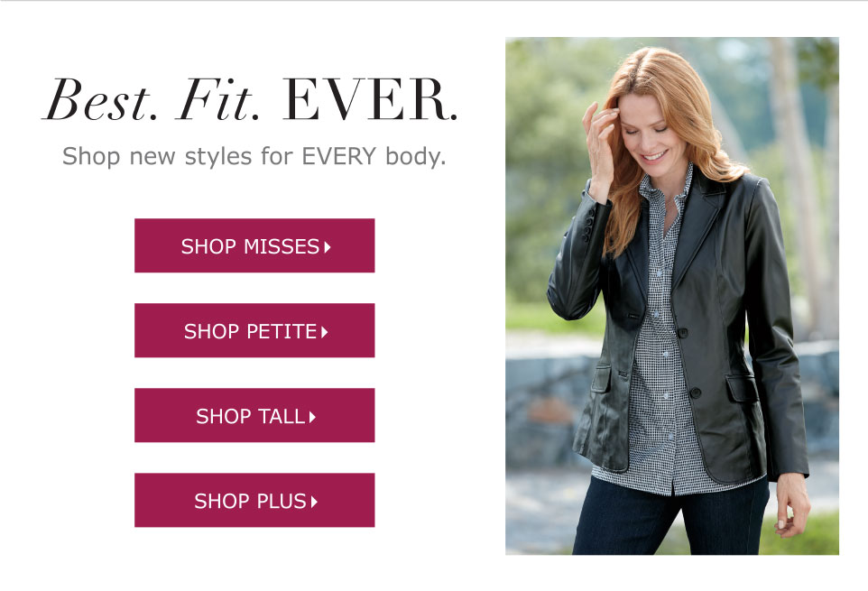Go to the SHOP PLUS section
Image resolution: width=868 pixels, height=591 pixels.
tap(254, 500)
